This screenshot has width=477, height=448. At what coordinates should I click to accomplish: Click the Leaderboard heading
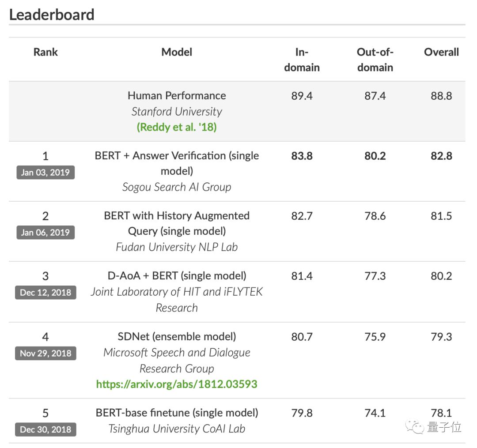[52, 15]
